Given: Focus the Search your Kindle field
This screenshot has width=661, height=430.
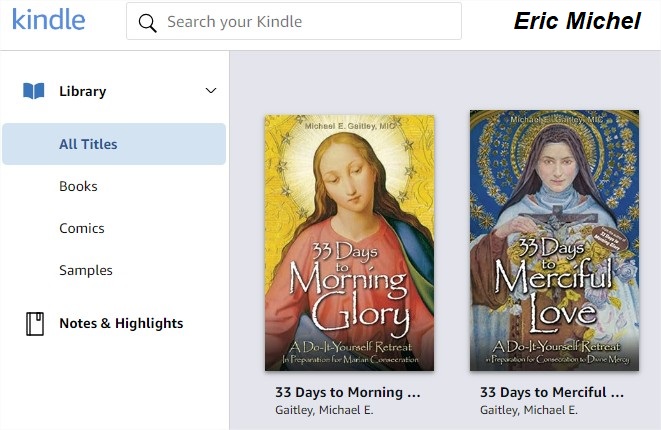Looking at the screenshot, I should click(300, 22).
